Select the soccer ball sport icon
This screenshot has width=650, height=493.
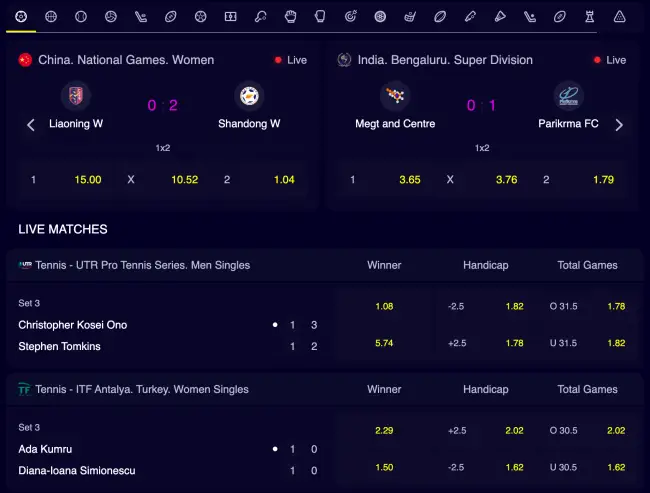[x=21, y=17]
